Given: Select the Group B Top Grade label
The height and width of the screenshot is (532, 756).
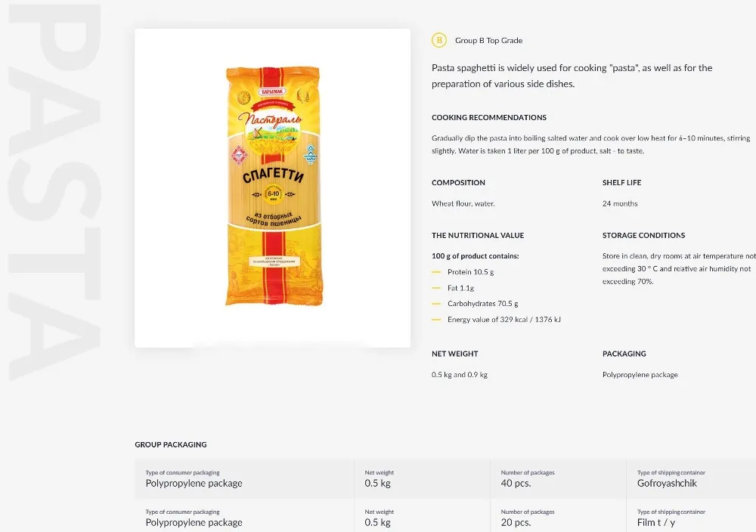Looking at the screenshot, I should click(488, 41).
